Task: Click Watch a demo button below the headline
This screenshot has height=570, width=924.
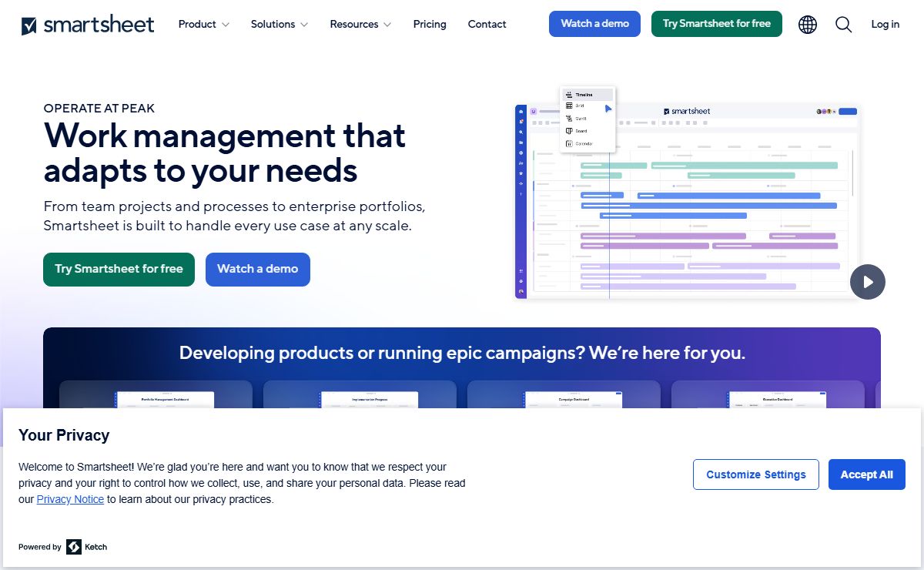Action: [258, 270]
